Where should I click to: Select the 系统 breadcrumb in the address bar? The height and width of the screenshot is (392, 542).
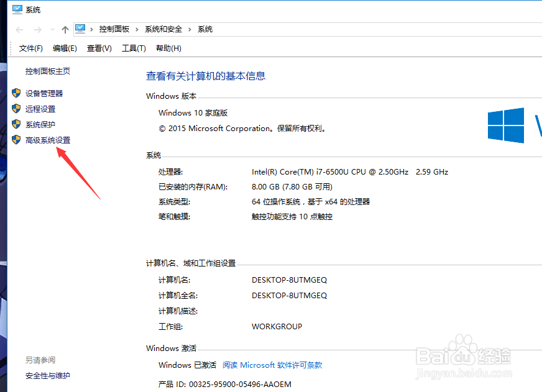(x=205, y=29)
